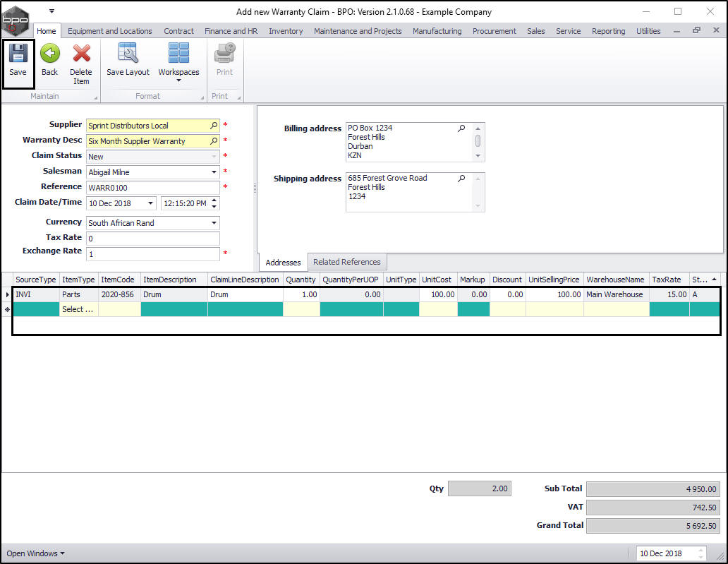
Task: Increase claim time with the up spinner
Action: [x=214, y=200]
